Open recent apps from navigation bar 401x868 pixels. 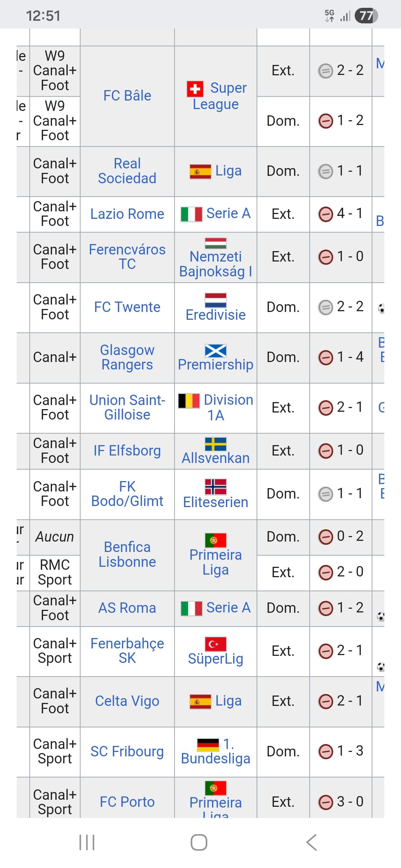87,842
